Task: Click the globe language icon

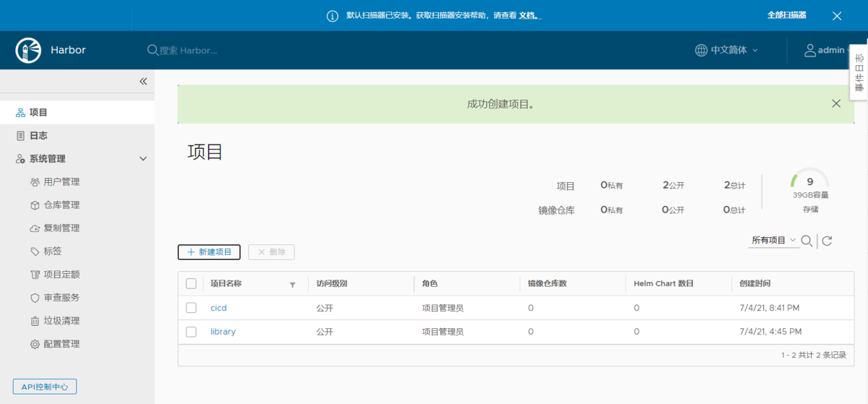Action: (x=701, y=50)
